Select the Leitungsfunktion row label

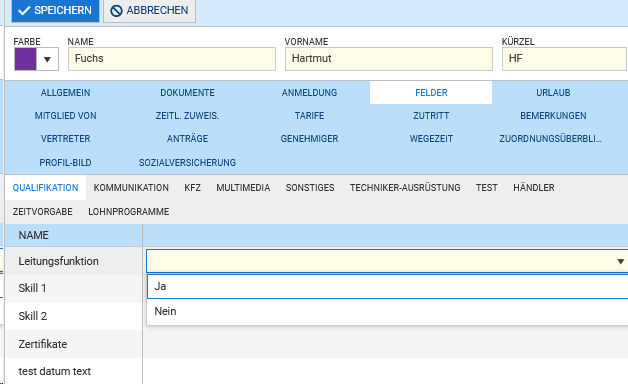58,261
